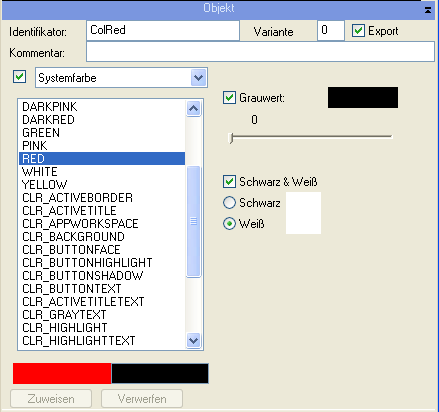
Task: Click the list scroll down arrow
Action: click(194, 340)
